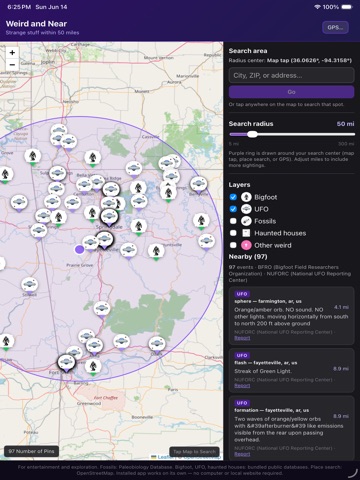
Task: Enable the Haunted houses layer checkbox
Action: (x=233, y=233)
